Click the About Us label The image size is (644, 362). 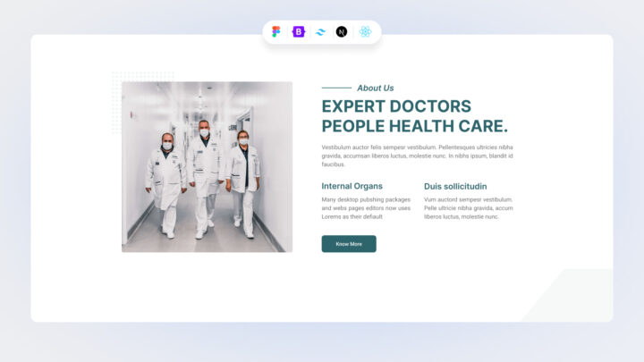(x=376, y=88)
